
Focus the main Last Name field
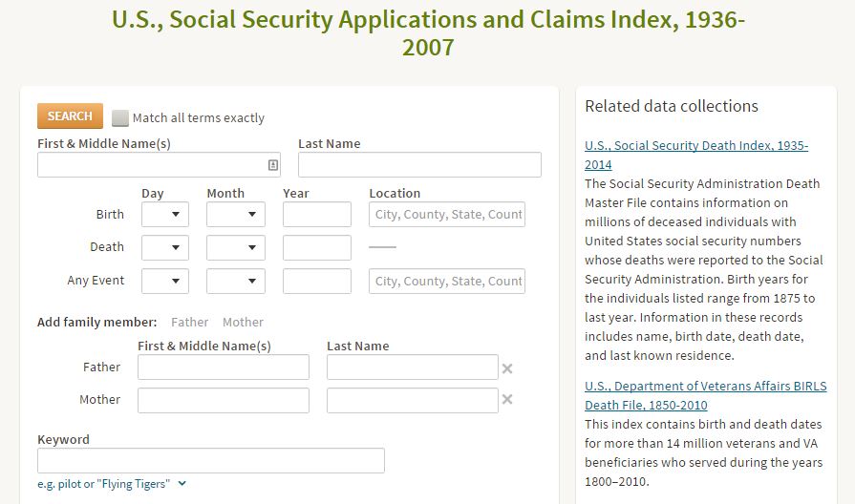[x=419, y=164]
